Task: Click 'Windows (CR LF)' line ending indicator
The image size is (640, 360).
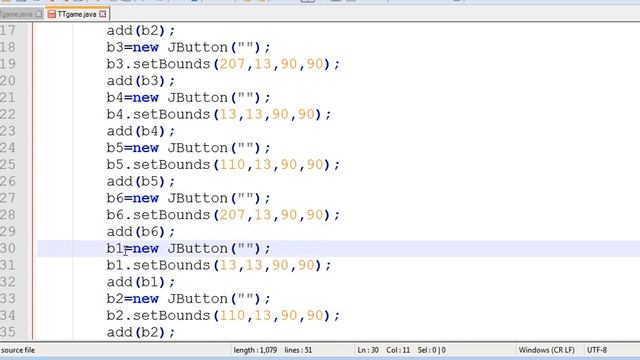Action: click(x=547, y=350)
